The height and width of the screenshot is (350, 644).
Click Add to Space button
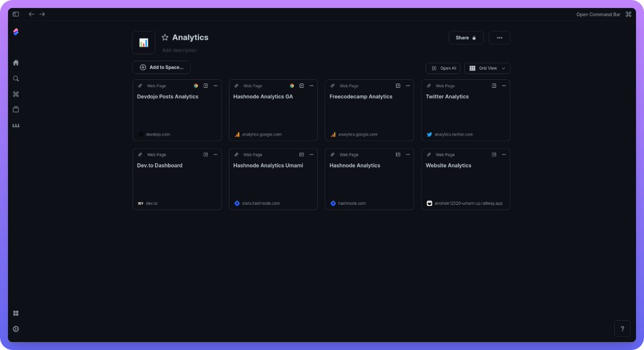pyautogui.click(x=161, y=68)
